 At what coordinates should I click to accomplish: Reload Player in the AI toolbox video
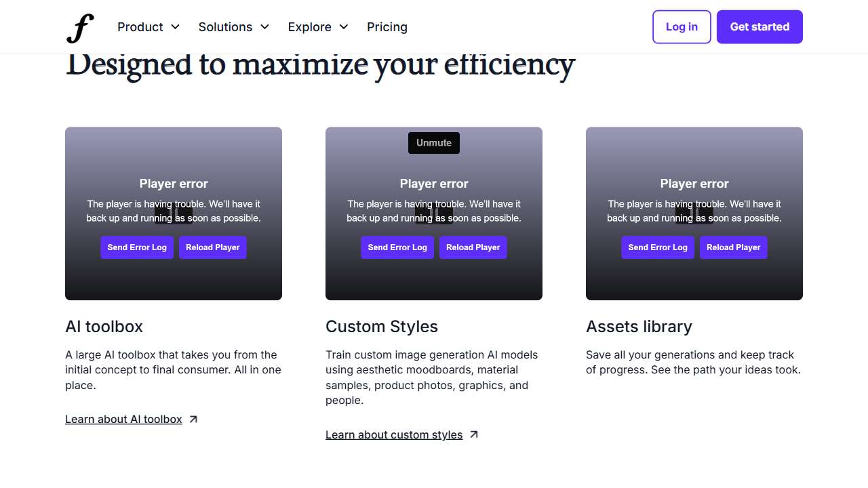coord(212,247)
